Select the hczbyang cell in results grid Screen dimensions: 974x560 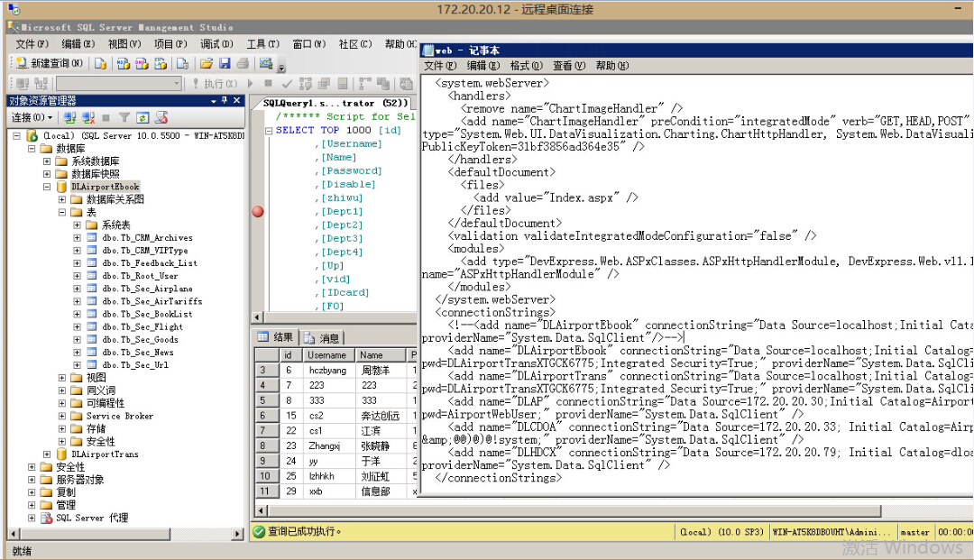(328, 370)
